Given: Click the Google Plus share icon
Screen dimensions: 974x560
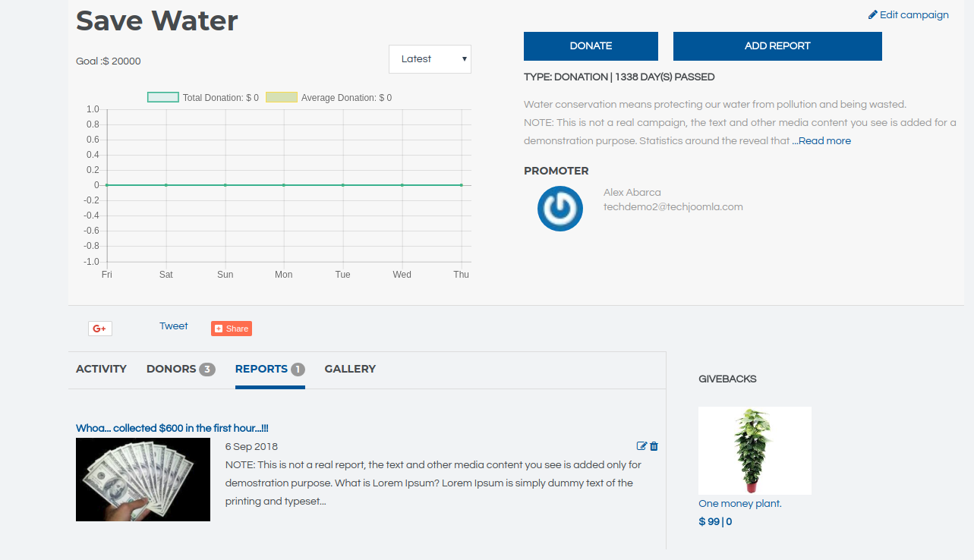Looking at the screenshot, I should tap(100, 329).
